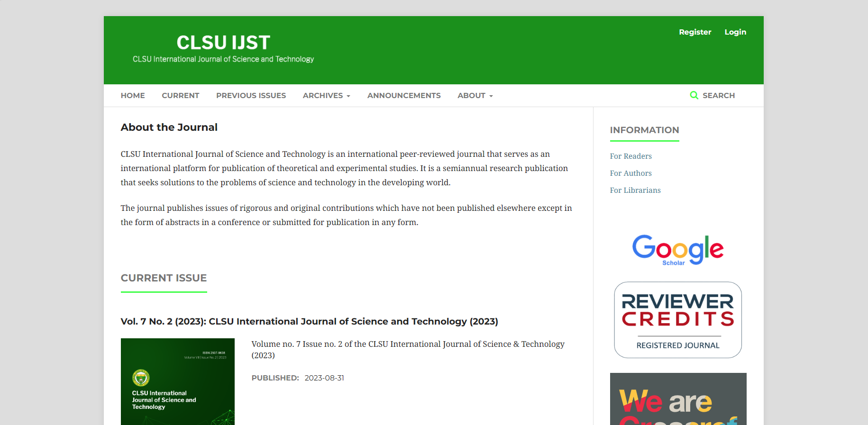Viewport: 868px width, 425px height.
Task: Open the Current menu item
Action: [x=181, y=95]
